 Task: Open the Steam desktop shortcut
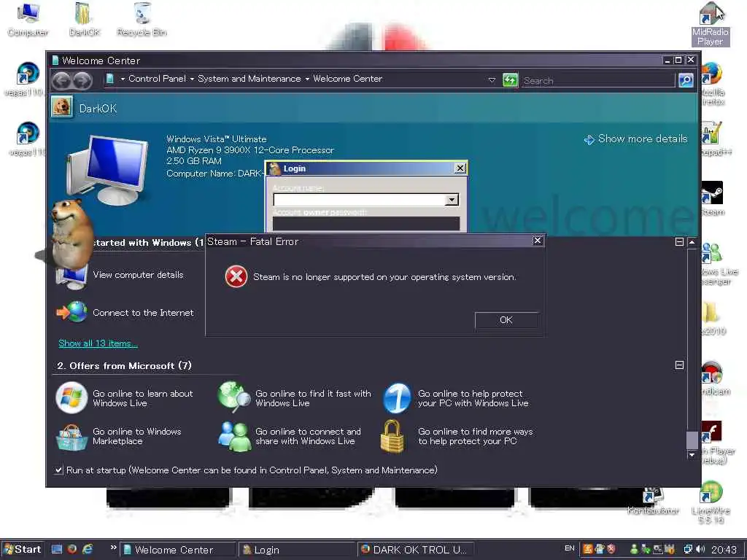pos(712,198)
